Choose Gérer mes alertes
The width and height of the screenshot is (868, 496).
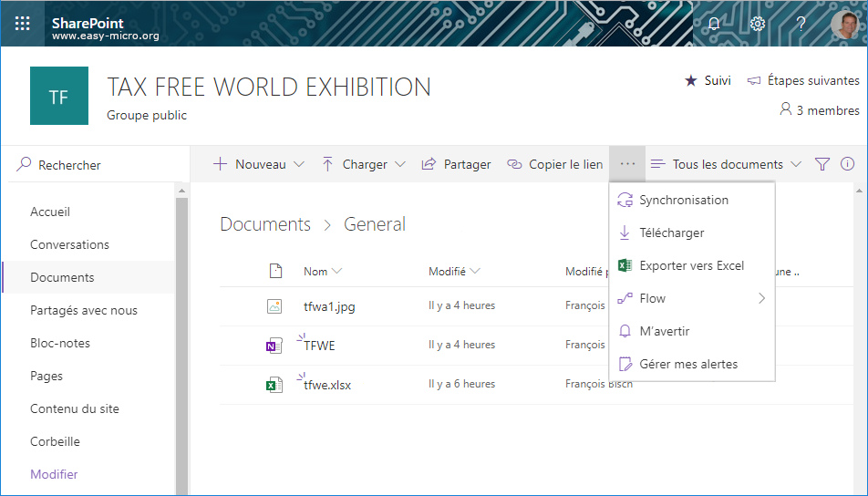(x=692, y=365)
